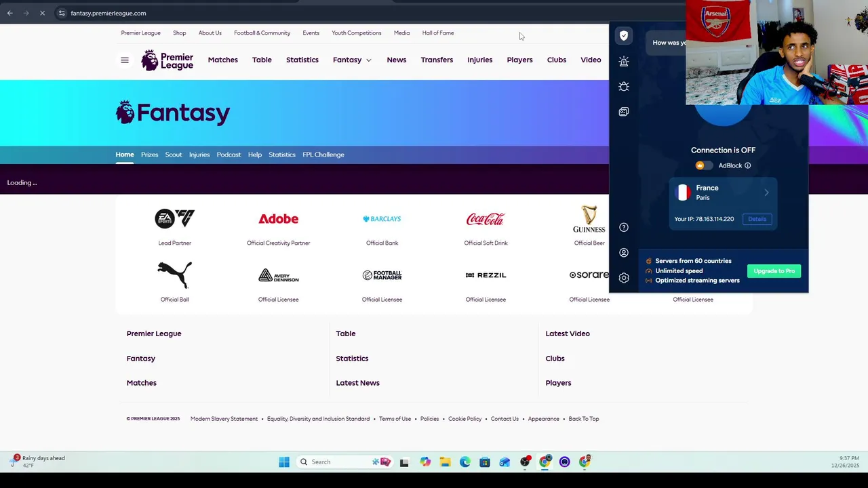Click the Coca-Cola sponsor logo

click(x=486, y=219)
